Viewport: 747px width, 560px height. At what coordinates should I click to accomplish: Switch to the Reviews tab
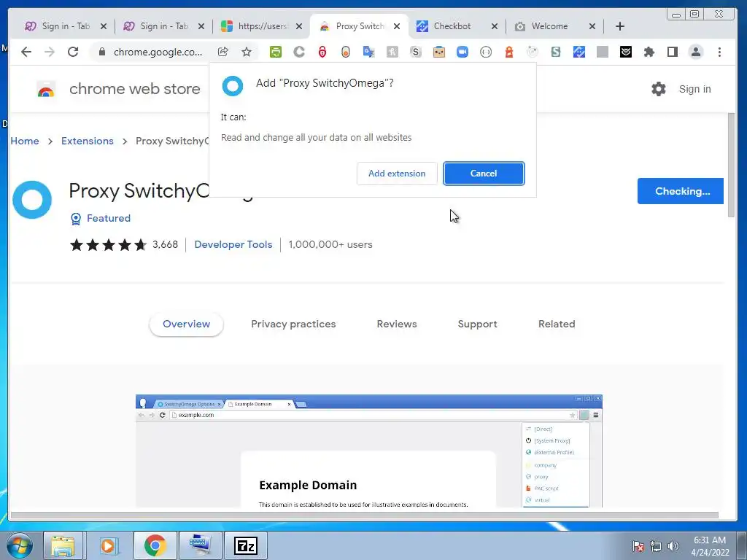tap(397, 324)
